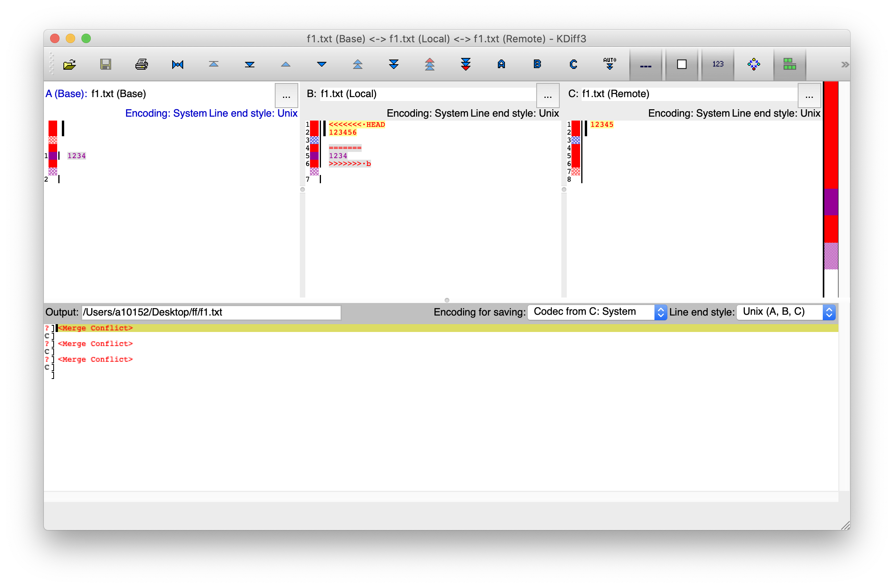Image resolution: width=894 pixels, height=588 pixels.
Task: Toggle split screen view layout button
Action: tap(789, 65)
